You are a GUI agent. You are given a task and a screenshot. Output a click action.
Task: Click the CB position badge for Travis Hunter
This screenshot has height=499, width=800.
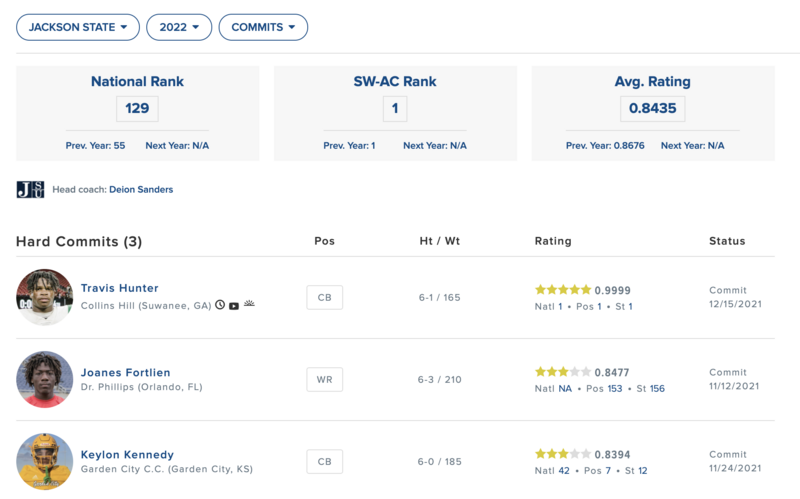(x=324, y=297)
